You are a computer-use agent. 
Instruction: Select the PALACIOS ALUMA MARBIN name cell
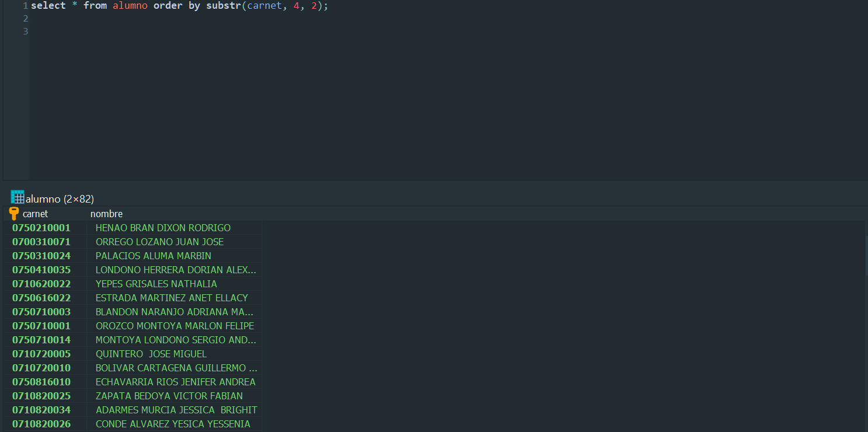pos(154,256)
